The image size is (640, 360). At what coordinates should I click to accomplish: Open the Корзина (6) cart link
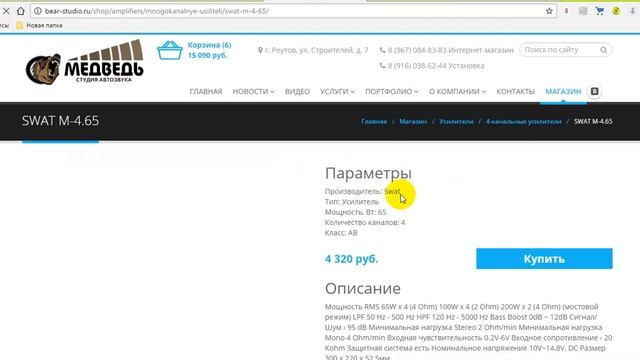point(209,45)
